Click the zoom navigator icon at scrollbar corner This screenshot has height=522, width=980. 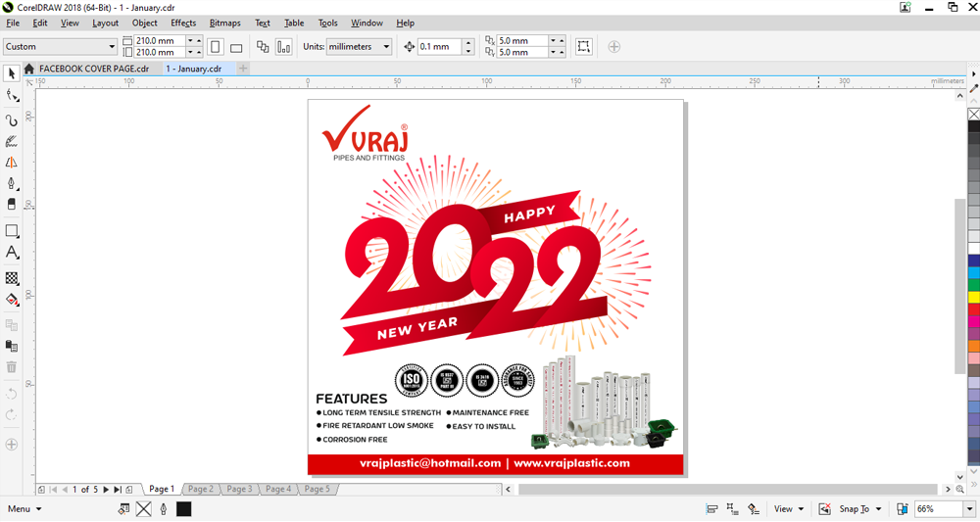[960, 490]
